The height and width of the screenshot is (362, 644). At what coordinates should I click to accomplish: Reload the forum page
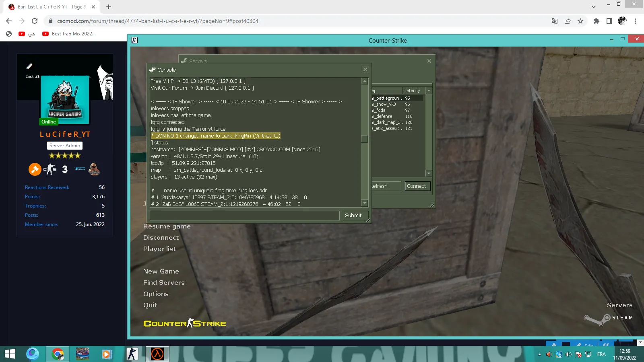pos(35,21)
